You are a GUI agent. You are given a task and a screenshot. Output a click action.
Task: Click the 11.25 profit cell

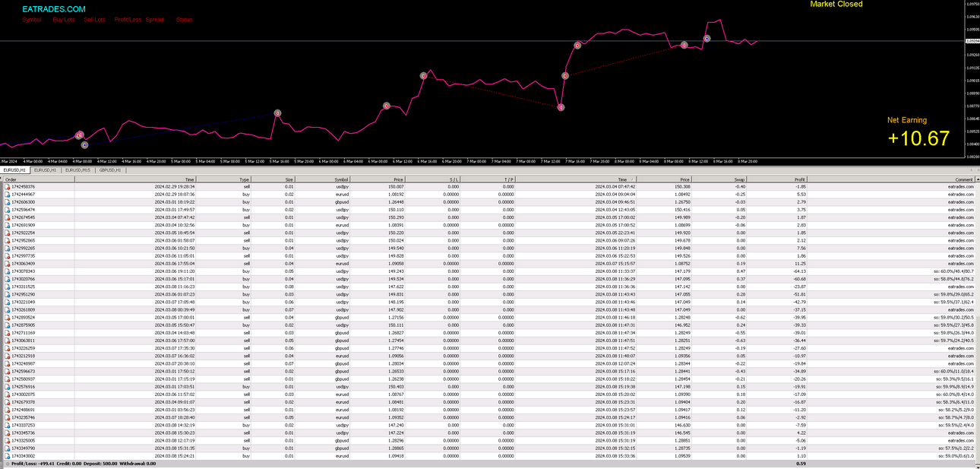(800, 263)
